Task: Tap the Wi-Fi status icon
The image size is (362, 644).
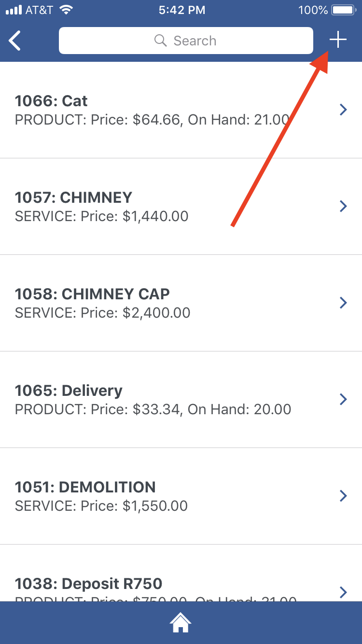Action: click(x=66, y=10)
